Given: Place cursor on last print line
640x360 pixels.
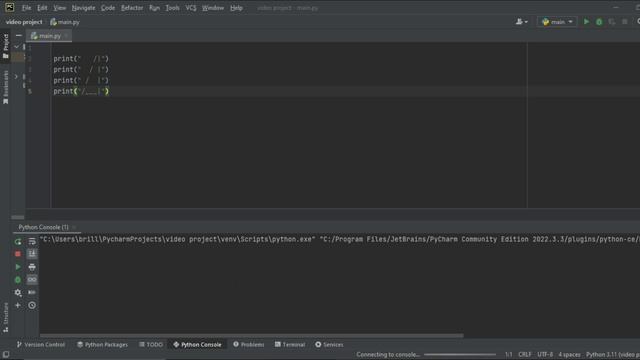Looking at the screenshot, I should [81, 91].
